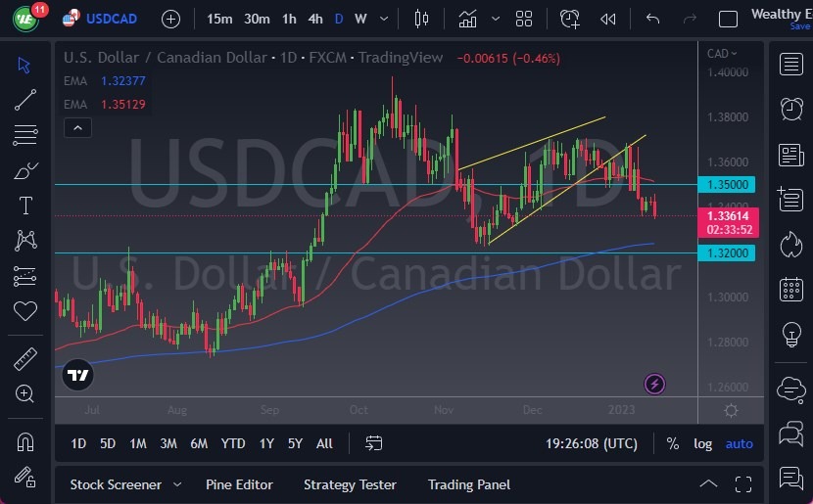The image size is (813, 504).
Task: Open the Strategy Tester tab
Action: point(350,484)
